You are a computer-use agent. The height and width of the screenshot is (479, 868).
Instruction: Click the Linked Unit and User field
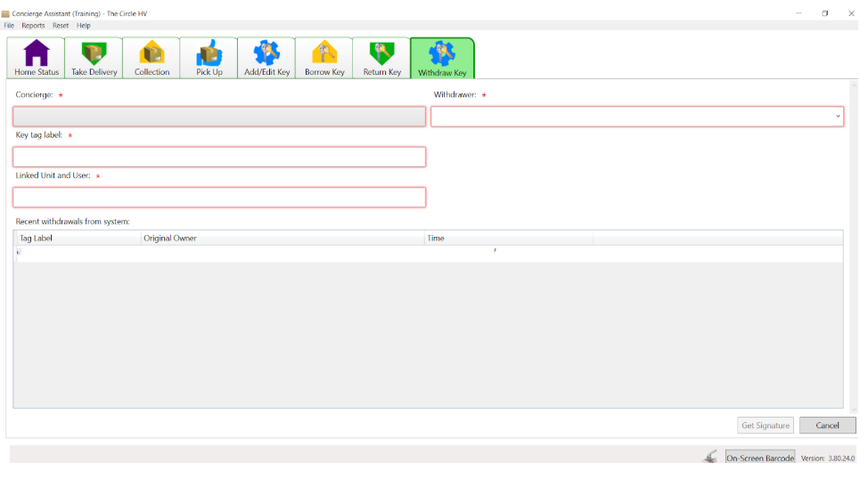219,198
